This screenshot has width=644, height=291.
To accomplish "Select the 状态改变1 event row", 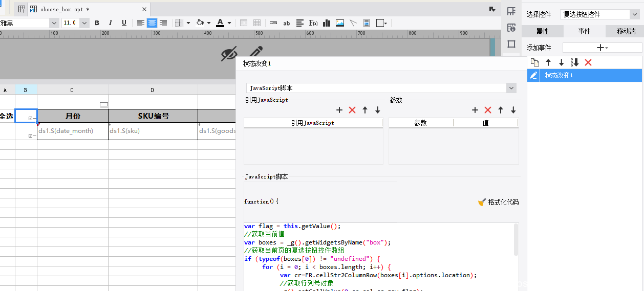I will pos(585,75).
